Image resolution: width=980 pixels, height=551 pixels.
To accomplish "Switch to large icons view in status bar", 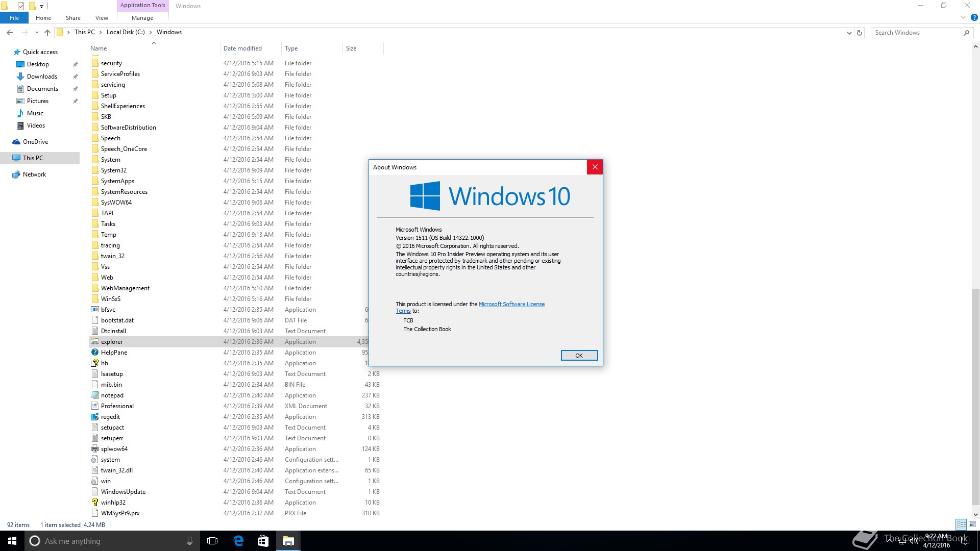I will click(x=972, y=524).
